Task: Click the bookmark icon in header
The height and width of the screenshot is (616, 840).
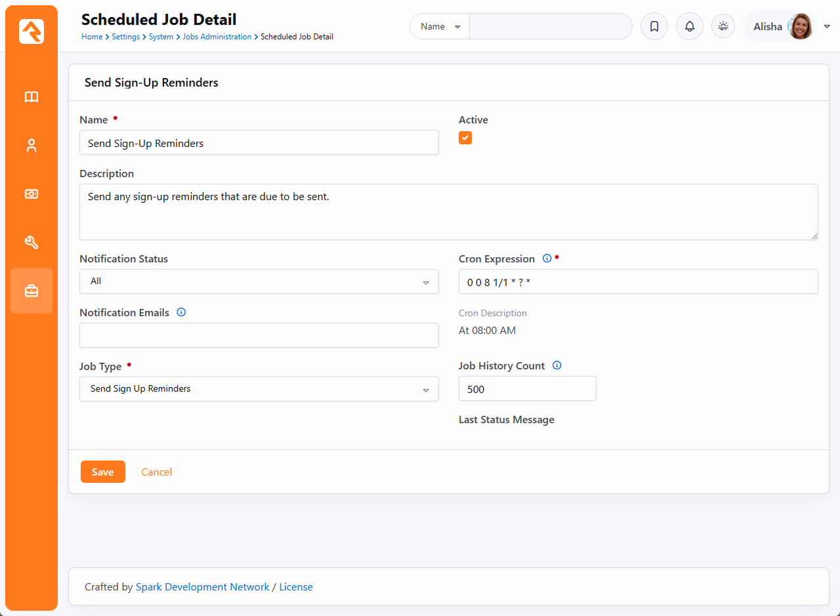Action: pos(654,27)
